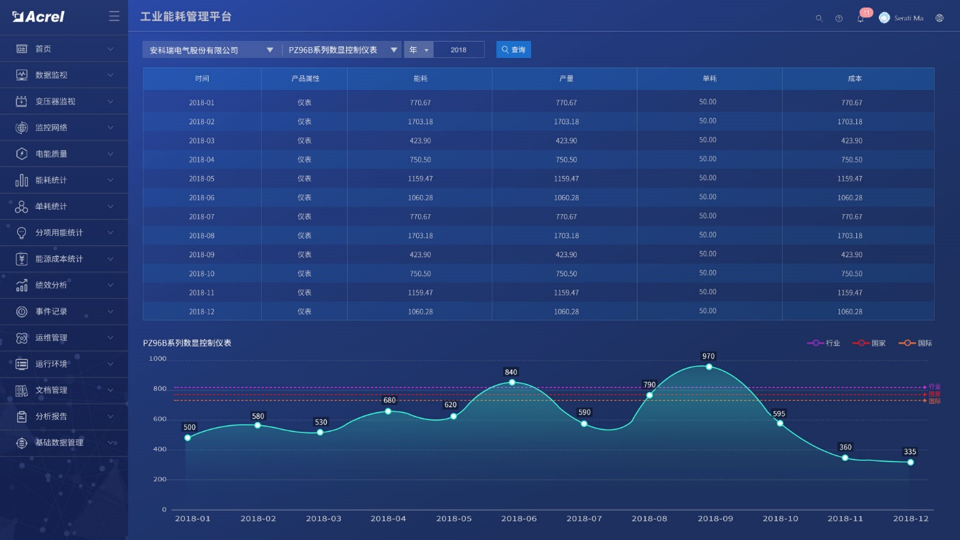Click the Acrel logo
The image size is (960, 540).
coord(39,17)
